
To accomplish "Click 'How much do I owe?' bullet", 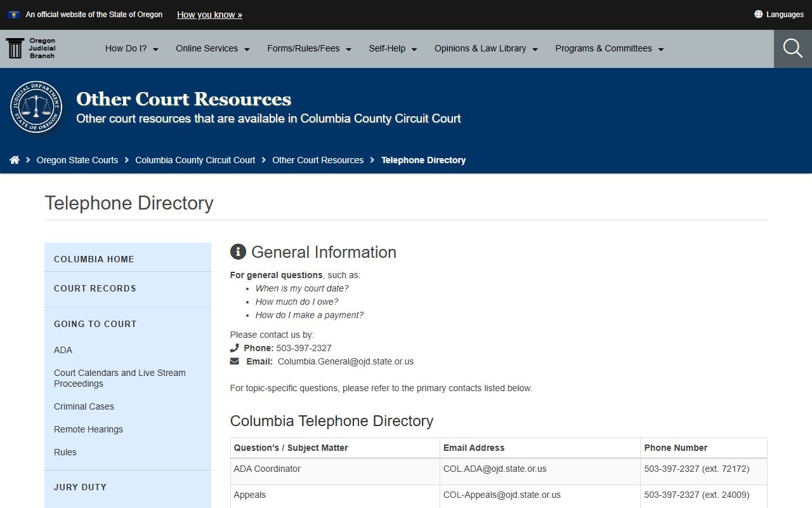I will point(297,302).
